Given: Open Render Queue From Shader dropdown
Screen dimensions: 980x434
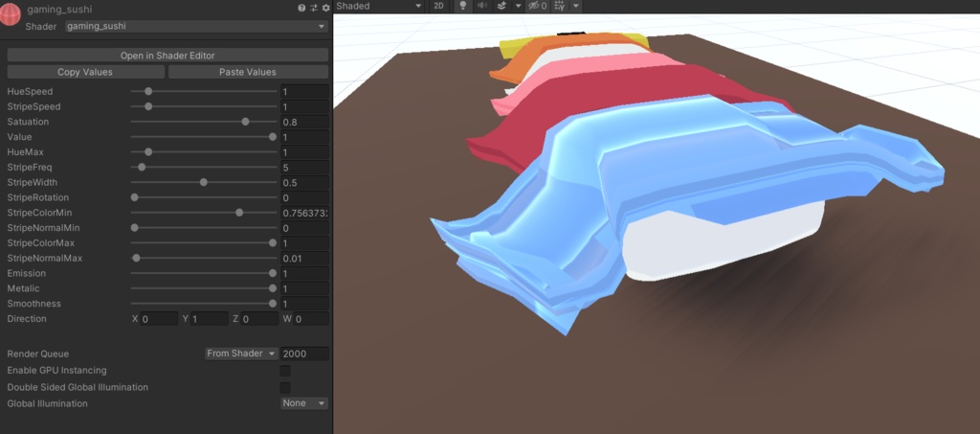Looking at the screenshot, I should [241, 354].
